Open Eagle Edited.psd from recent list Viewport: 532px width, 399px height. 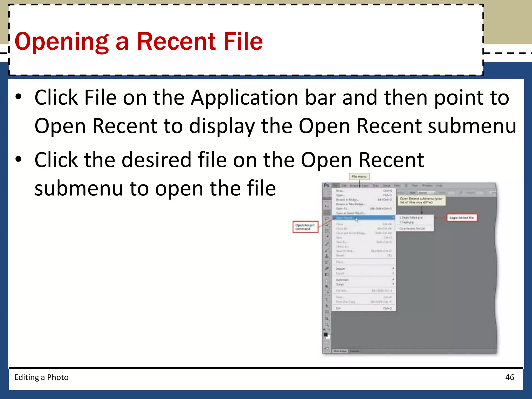415,218
